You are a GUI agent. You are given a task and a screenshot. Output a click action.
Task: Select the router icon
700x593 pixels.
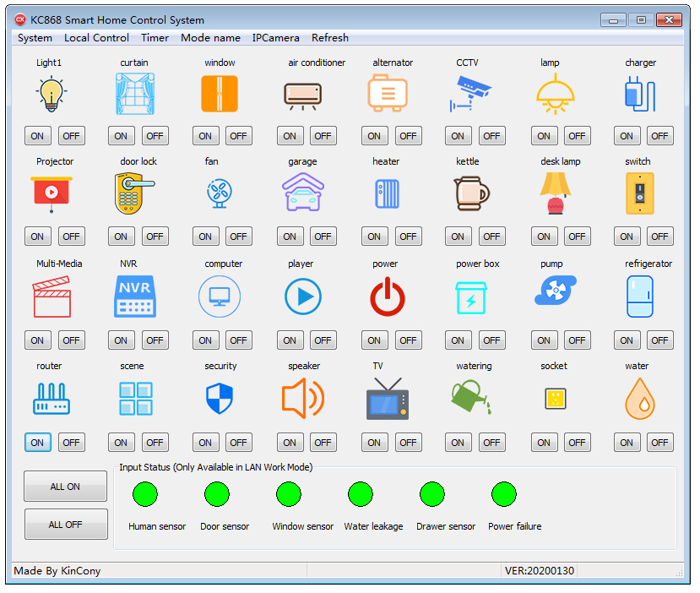click(x=51, y=399)
